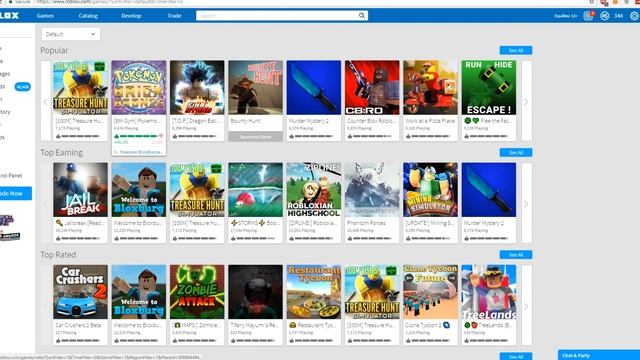
Task: Open the Bounty Hunt thumbnail
Action: coord(256,88)
